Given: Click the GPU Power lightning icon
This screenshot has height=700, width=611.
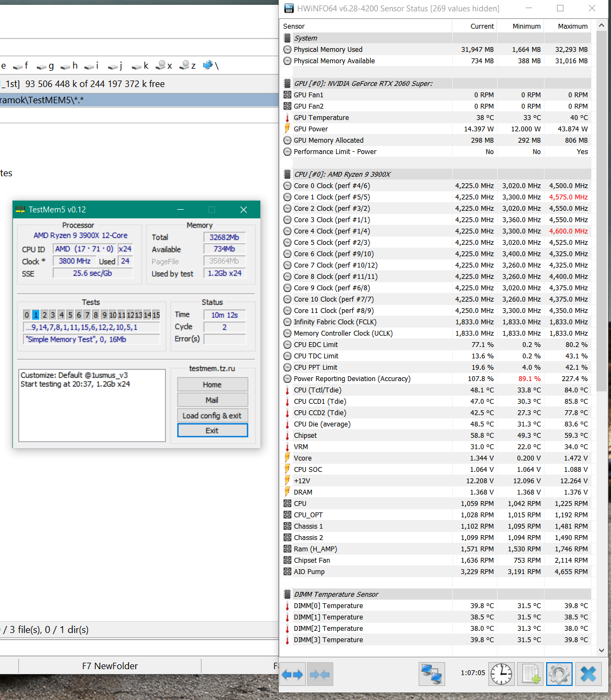Looking at the screenshot, I should pyautogui.click(x=287, y=129).
